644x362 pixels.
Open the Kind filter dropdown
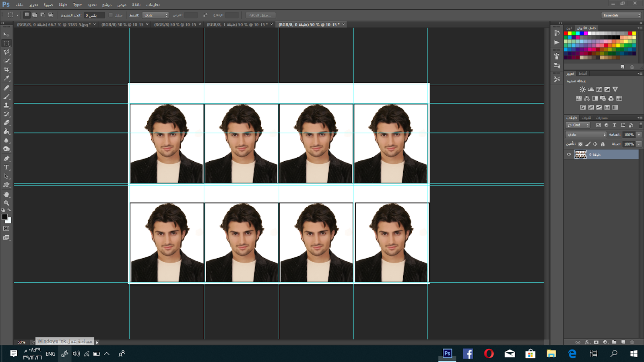click(x=578, y=125)
